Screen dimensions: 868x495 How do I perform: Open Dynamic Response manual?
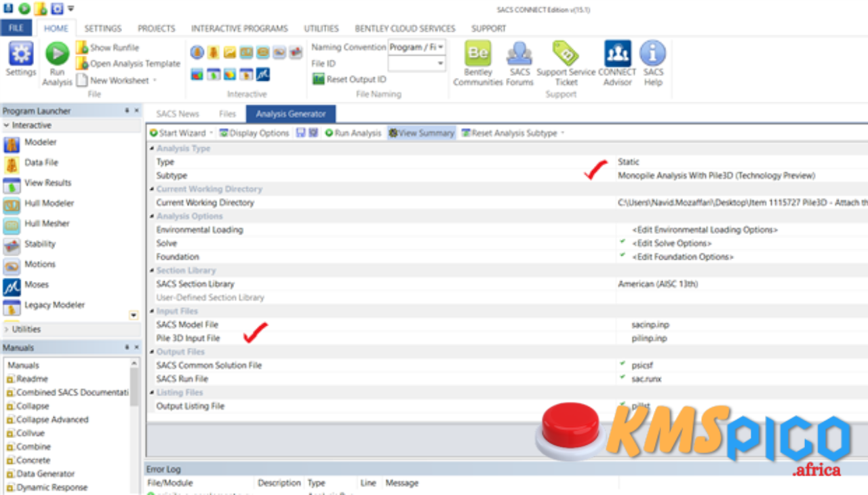coord(52,488)
